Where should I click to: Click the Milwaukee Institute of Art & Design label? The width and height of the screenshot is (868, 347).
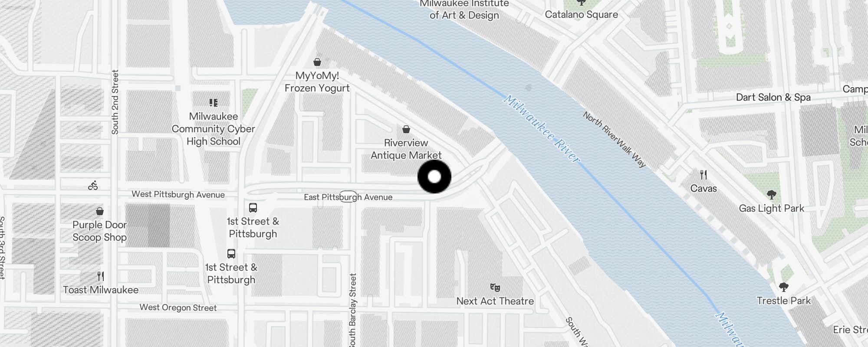(464, 10)
